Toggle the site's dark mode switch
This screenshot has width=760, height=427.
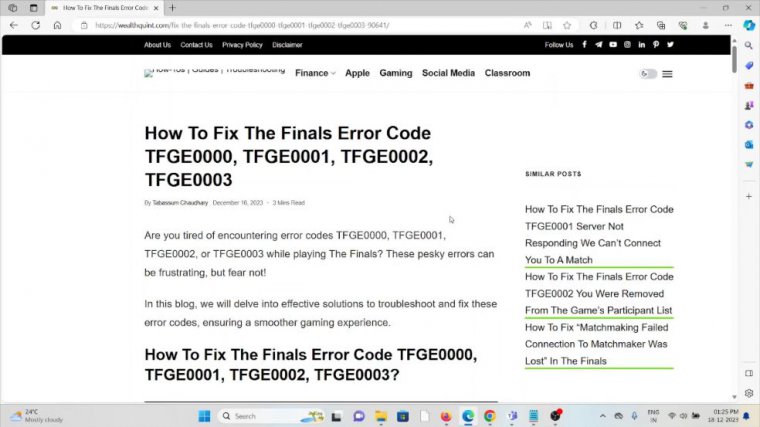click(648, 74)
